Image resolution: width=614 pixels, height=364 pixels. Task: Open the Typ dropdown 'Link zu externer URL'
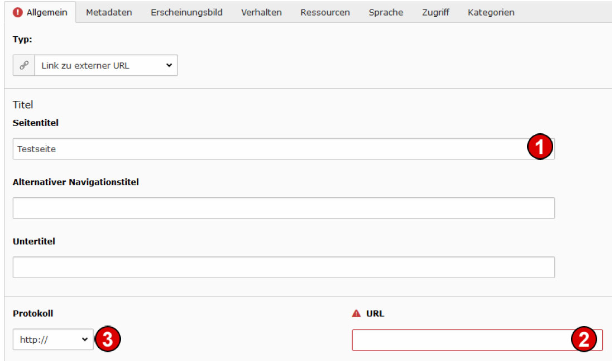click(x=106, y=65)
